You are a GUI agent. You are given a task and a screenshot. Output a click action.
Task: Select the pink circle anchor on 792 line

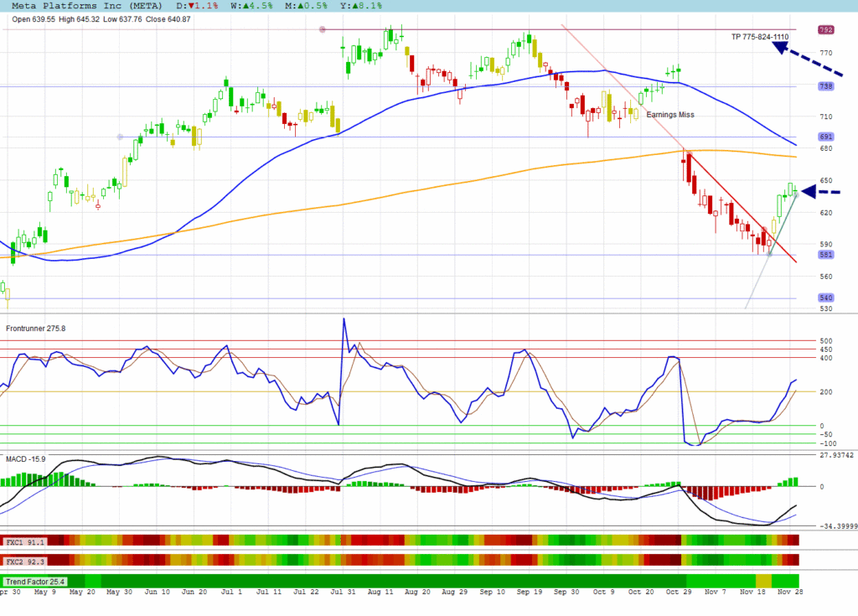tap(323, 30)
